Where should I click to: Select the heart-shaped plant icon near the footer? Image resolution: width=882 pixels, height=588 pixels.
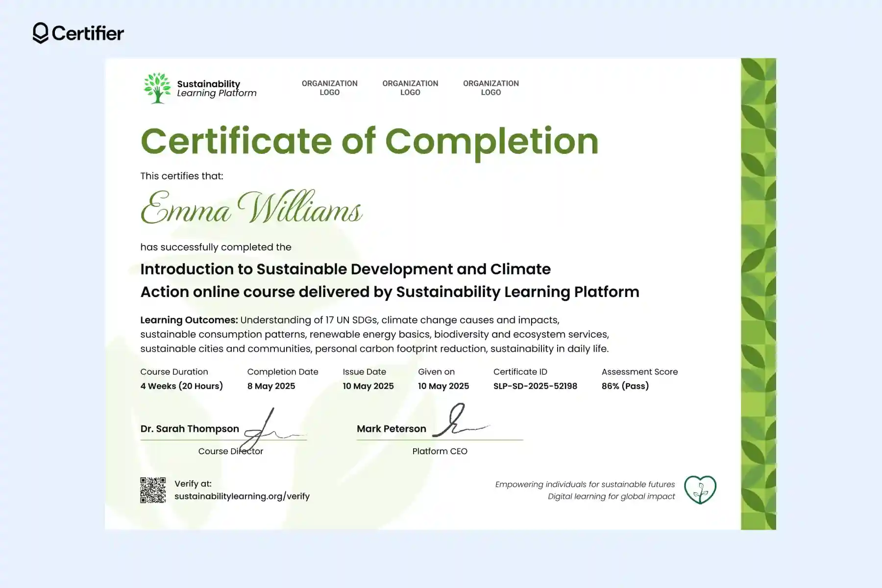(700, 490)
